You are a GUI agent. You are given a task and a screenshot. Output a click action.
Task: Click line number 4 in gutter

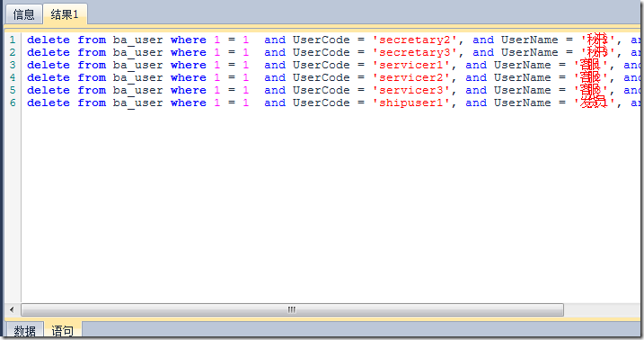tap(13, 77)
